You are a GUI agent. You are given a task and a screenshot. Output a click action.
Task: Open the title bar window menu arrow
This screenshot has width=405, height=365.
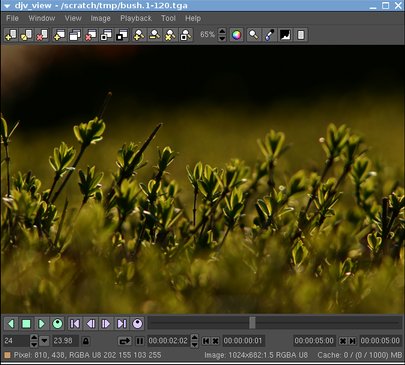[x=7, y=6]
